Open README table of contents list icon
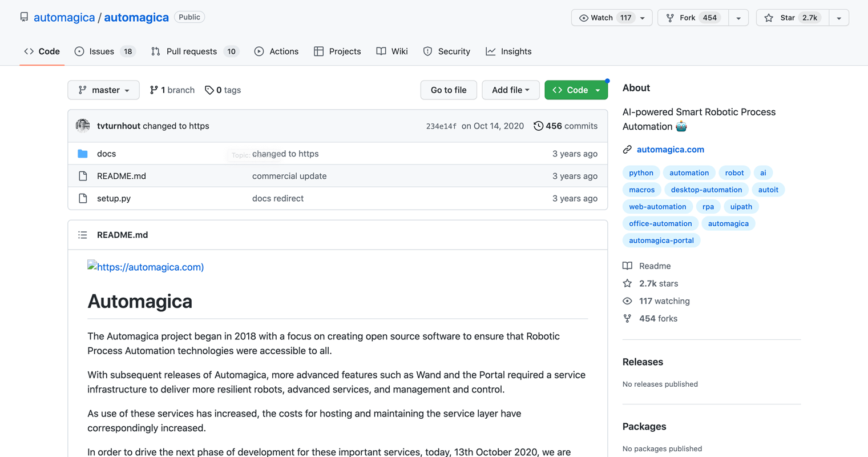This screenshot has width=868, height=457. click(83, 235)
